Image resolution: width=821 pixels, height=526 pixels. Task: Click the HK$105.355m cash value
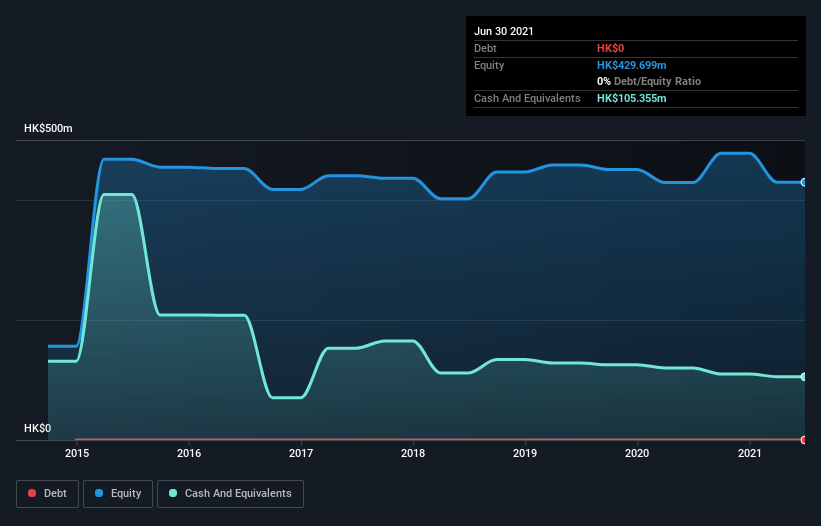pos(631,98)
